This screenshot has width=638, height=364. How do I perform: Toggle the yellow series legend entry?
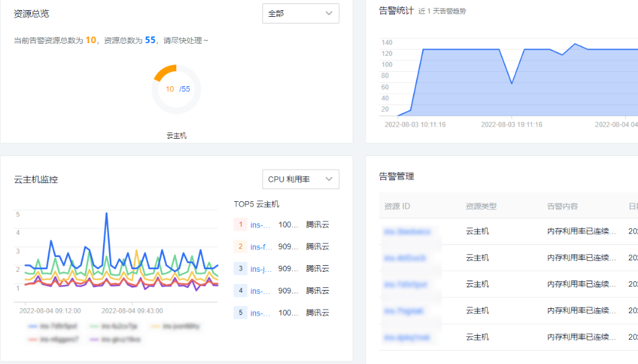tap(176, 326)
